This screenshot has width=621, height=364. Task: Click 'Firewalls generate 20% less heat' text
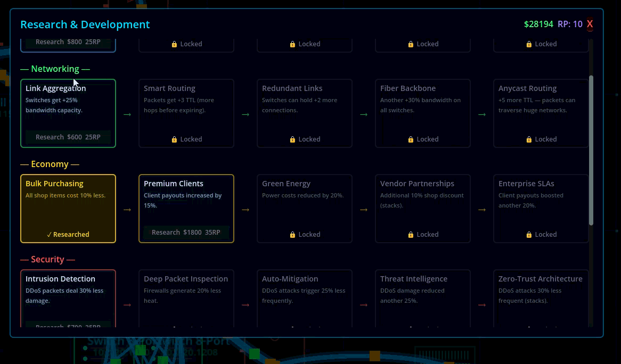click(x=182, y=295)
